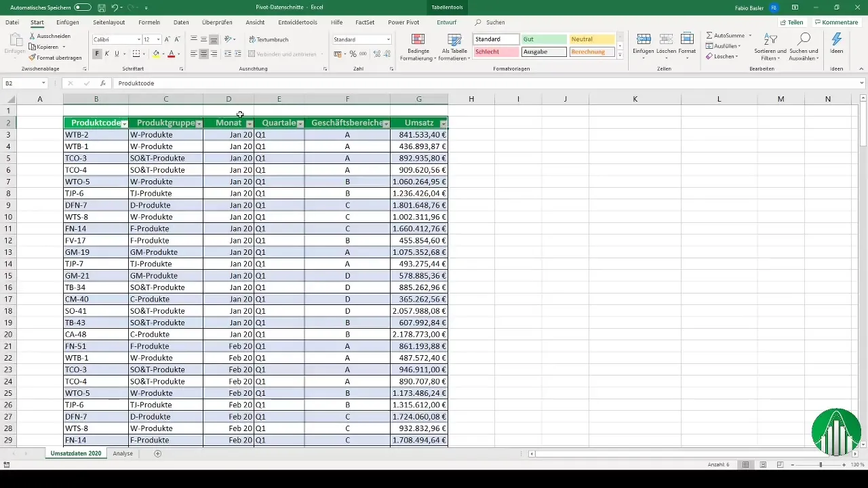Toggle bold formatting (F)
868x488 pixels.
[97, 54]
